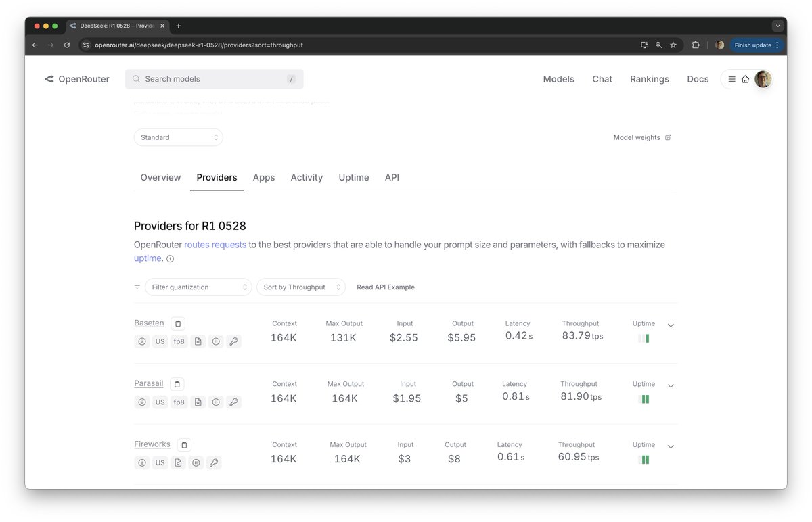Expand the Parasail provider row chevron
Screen dimensions: 812x522
point(671,386)
